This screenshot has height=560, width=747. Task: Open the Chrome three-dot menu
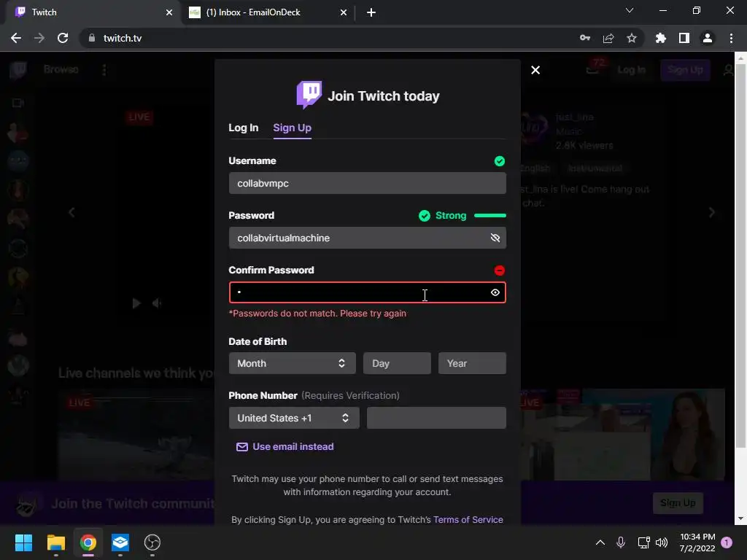(x=731, y=38)
